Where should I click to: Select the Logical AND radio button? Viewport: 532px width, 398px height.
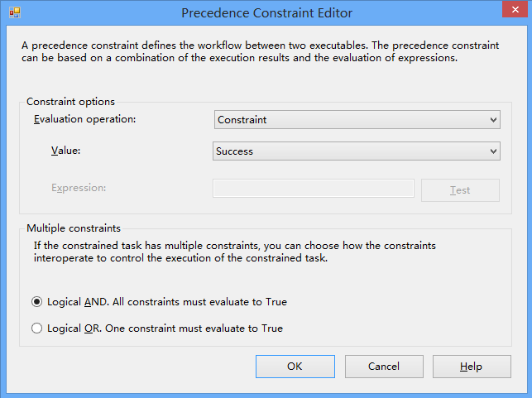(37, 302)
